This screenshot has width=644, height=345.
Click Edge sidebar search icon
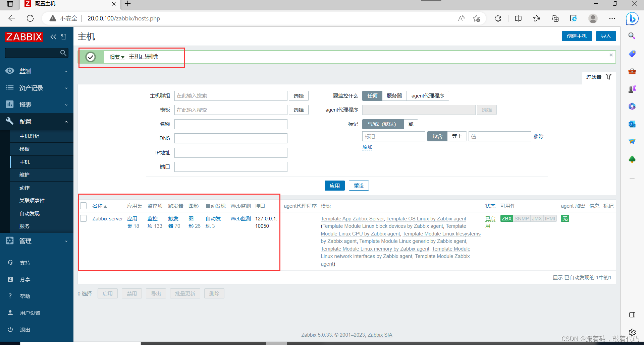(632, 36)
